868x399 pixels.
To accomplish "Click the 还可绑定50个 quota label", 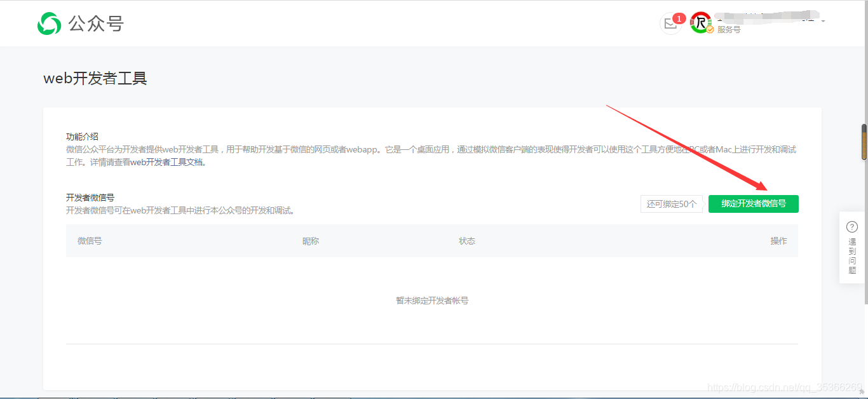I will (x=672, y=204).
